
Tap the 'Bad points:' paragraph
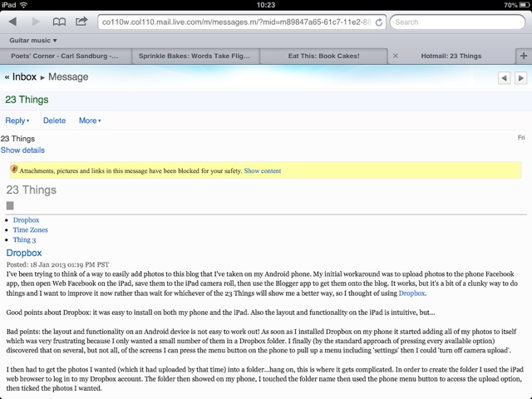[261, 341]
